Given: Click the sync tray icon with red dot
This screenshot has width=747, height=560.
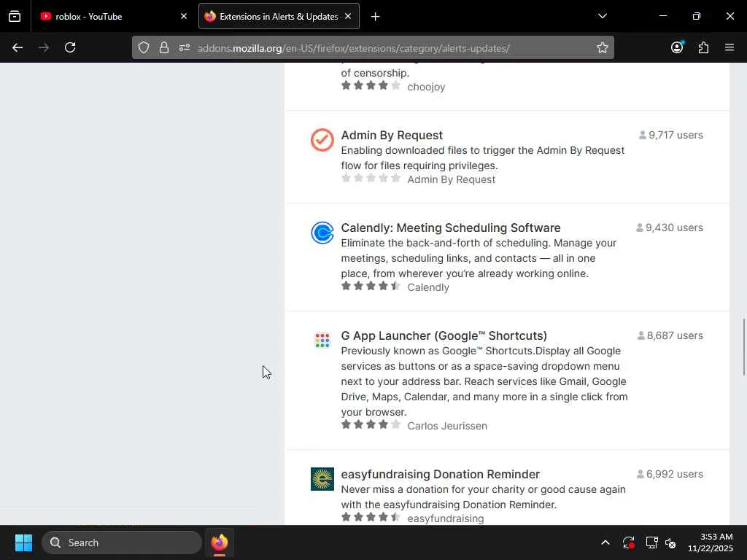Looking at the screenshot, I should point(628,542).
